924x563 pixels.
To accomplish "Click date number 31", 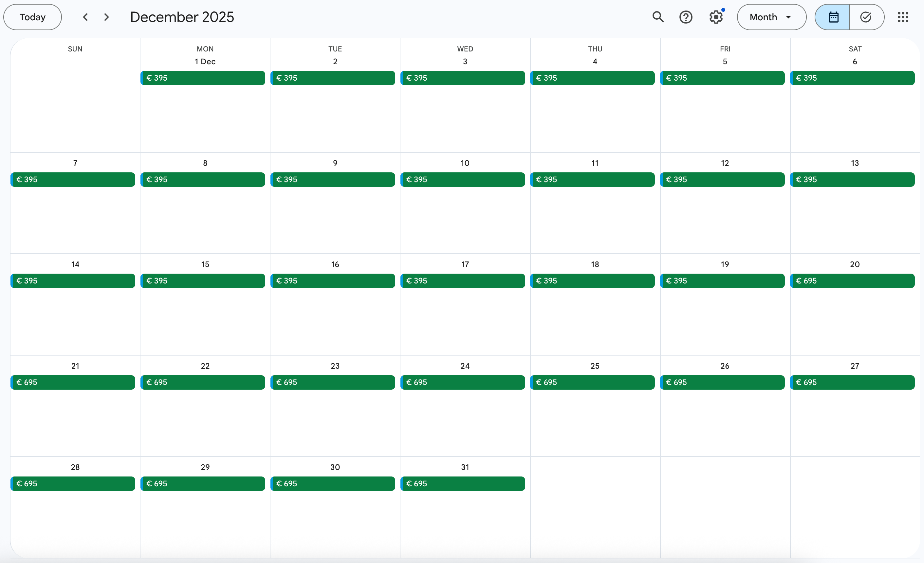I will [465, 467].
